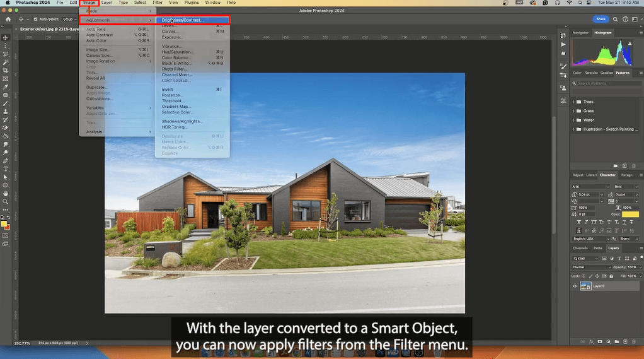The image size is (644, 359).
Task: Open the Sharp anti-aliasing dropdown
Action: click(629, 238)
